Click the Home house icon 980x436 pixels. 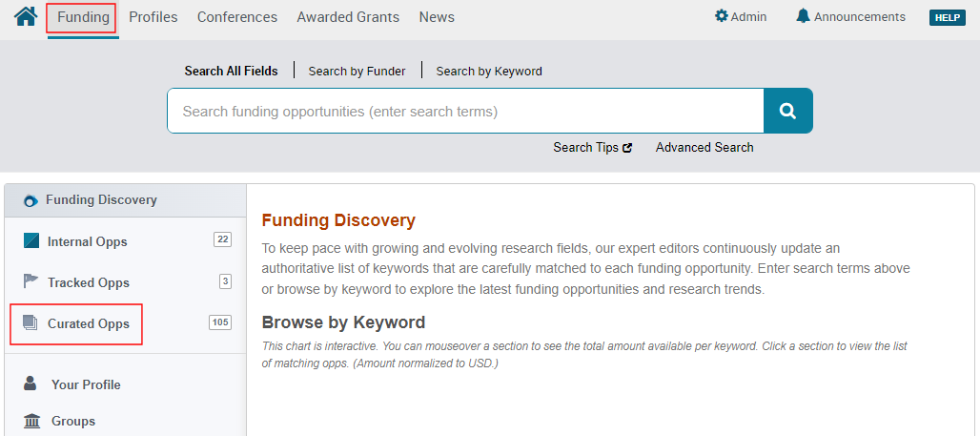[26, 16]
